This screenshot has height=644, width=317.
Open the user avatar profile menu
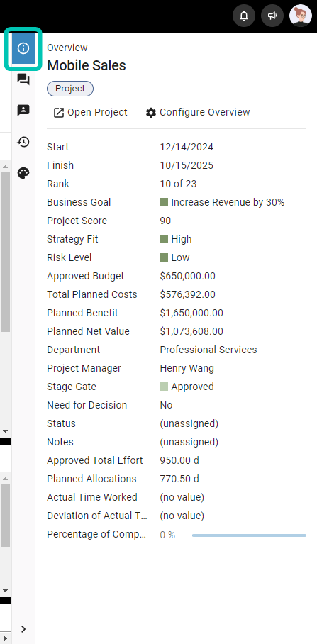[x=301, y=16]
